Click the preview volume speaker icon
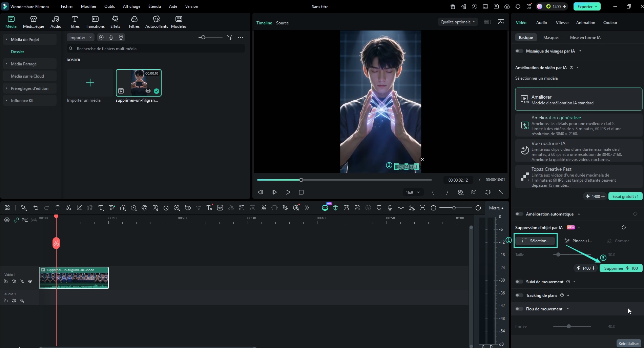 pyautogui.click(x=487, y=192)
